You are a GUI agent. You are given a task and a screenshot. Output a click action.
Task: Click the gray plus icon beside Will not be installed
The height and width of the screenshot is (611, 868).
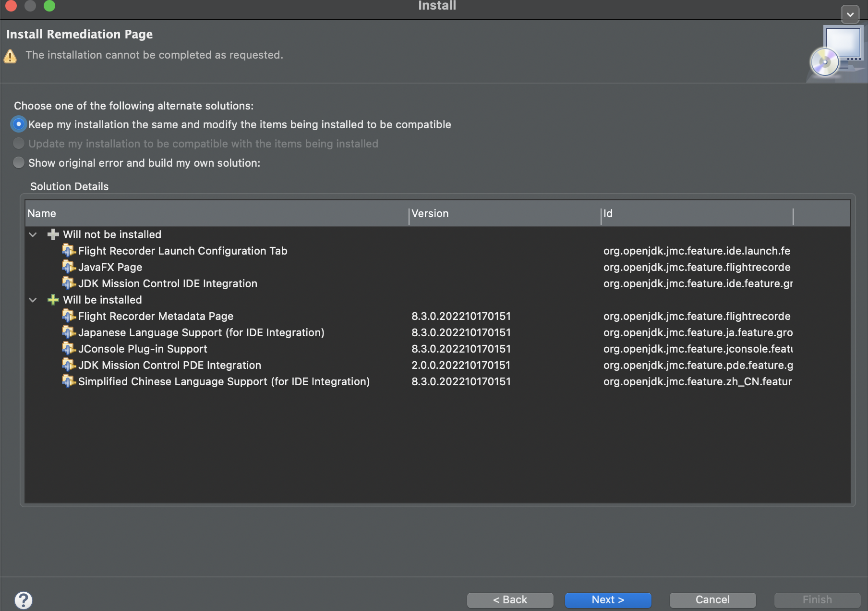click(x=53, y=234)
